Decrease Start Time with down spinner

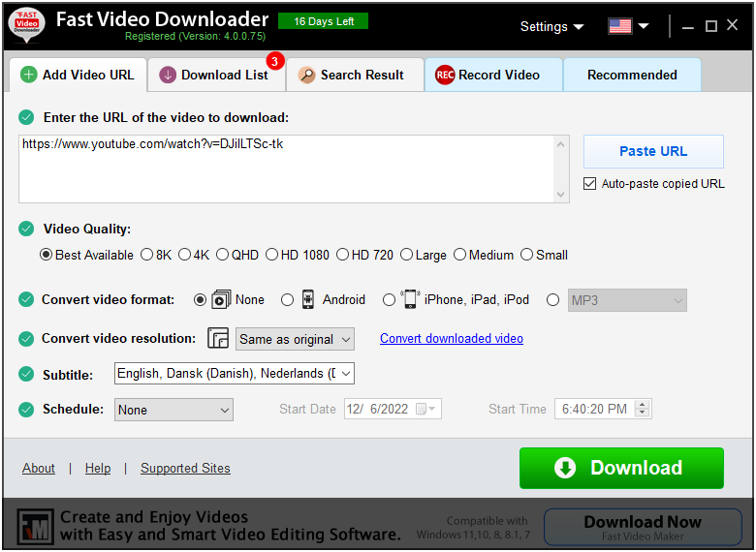[x=642, y=414]
